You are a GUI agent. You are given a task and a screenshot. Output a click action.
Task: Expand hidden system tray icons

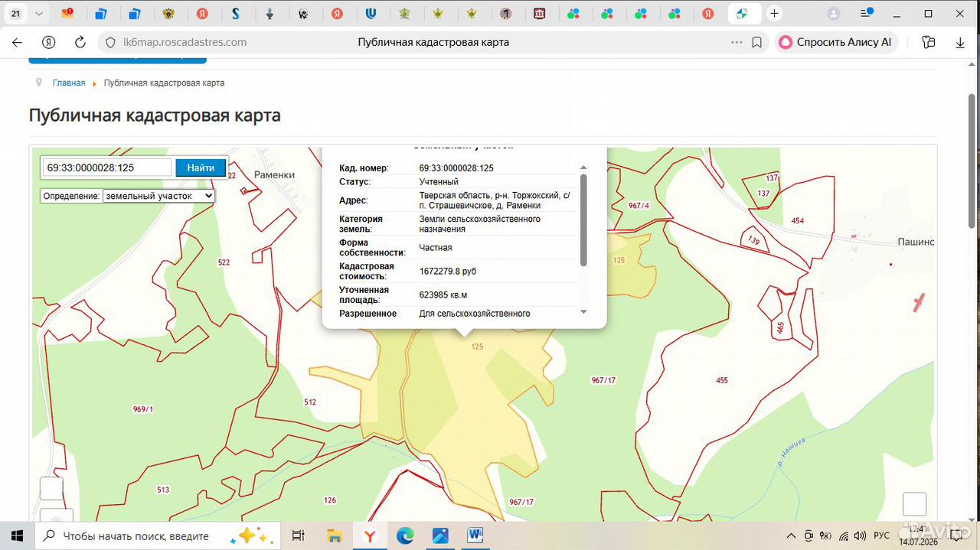[792, 535]
